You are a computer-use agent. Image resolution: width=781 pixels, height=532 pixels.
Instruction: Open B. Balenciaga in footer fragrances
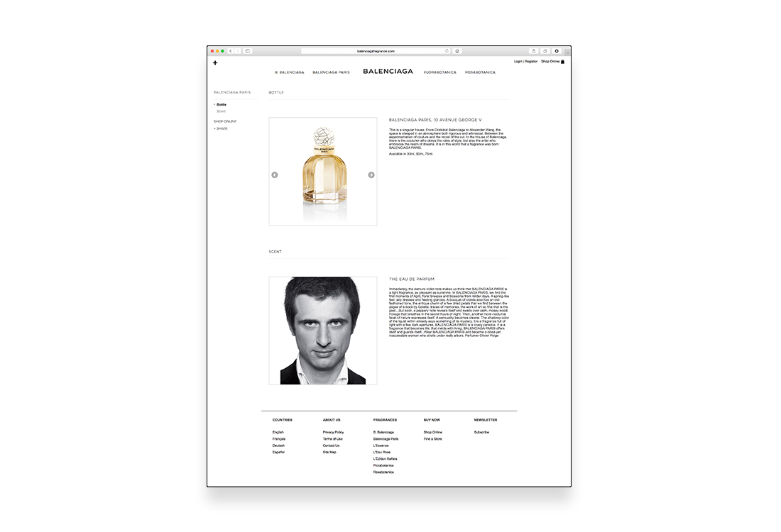[383, 433]
